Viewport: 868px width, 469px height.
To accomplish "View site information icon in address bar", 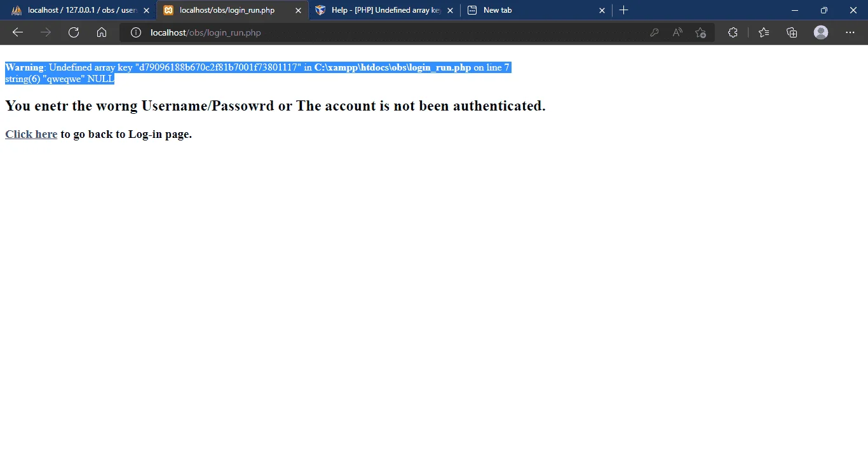I will pos(135,32).
